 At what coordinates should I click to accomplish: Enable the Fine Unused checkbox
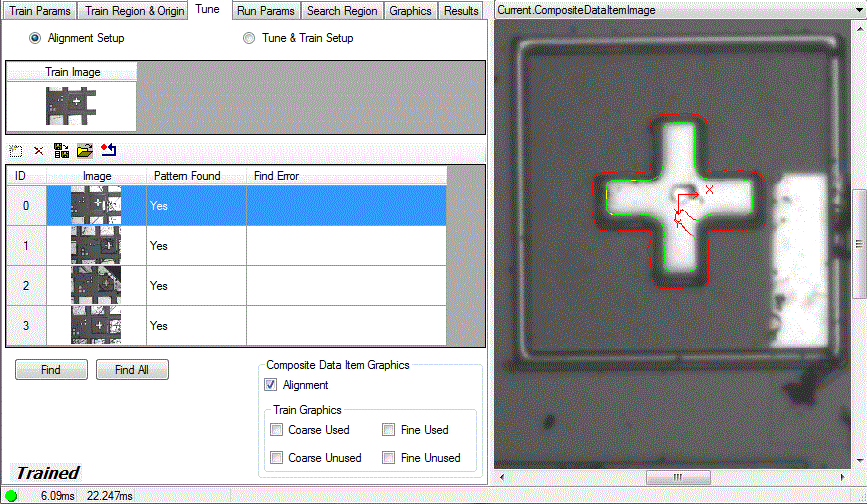click(388, 458)
